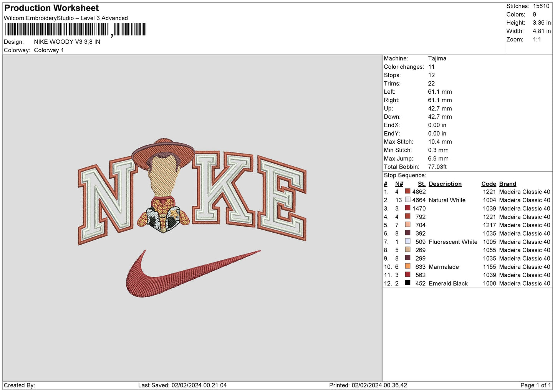The height and width of the screenshot is (392, 555).
Task: Select the swatch beside thread 792
Action: pyautogui.click(x=408, y=216)
